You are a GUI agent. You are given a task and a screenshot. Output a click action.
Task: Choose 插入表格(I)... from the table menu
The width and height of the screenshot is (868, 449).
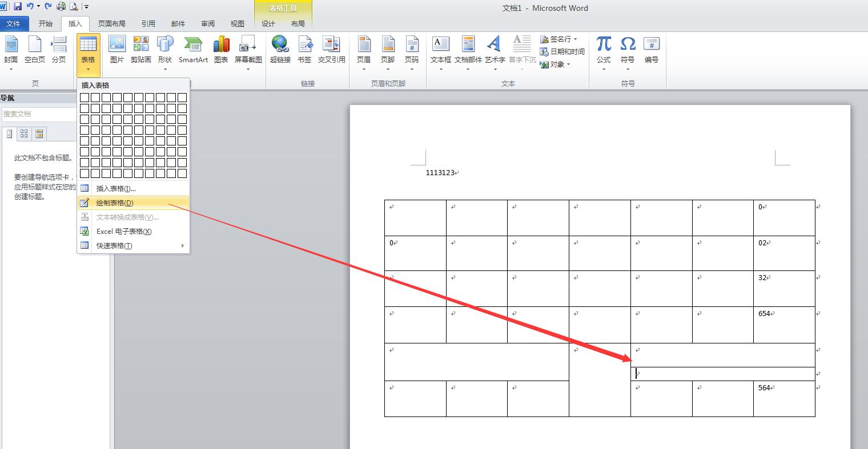(x=133, y=188)
